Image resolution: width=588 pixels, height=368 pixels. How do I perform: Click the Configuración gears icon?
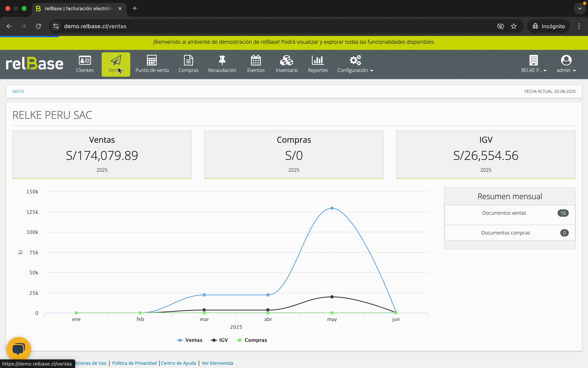(x=355, y=60)
